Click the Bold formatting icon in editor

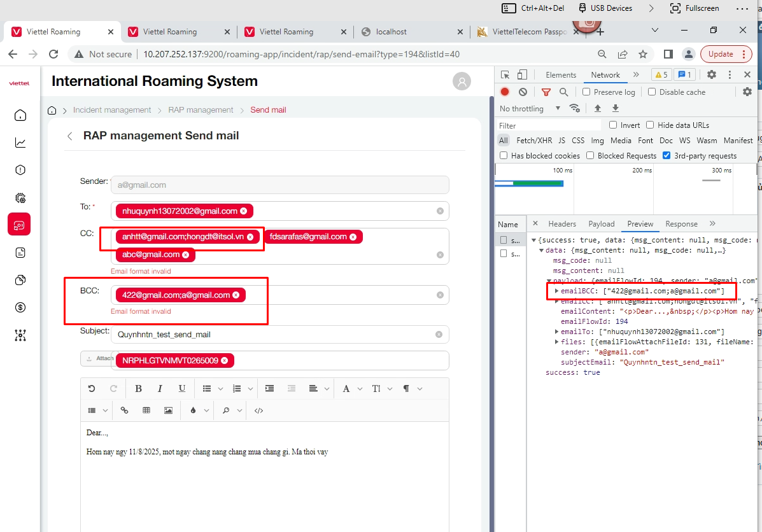138,389
